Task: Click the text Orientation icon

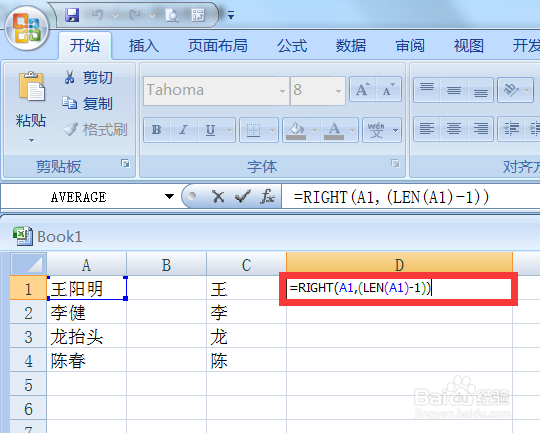Action: tap(511, 90)
